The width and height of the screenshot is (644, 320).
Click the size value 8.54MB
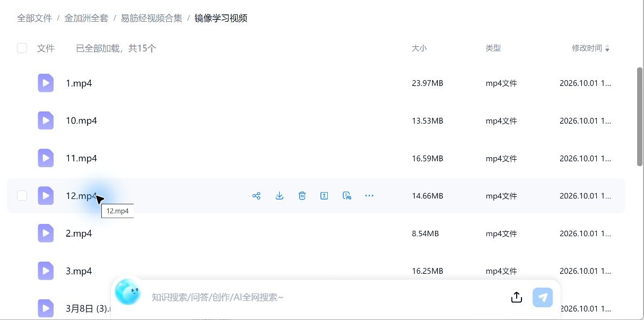425,234
